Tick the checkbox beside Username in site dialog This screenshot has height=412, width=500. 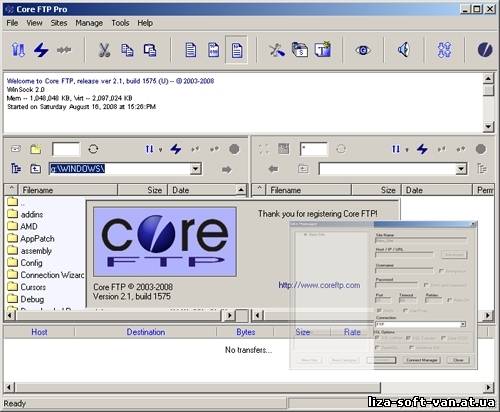[441, 271]
